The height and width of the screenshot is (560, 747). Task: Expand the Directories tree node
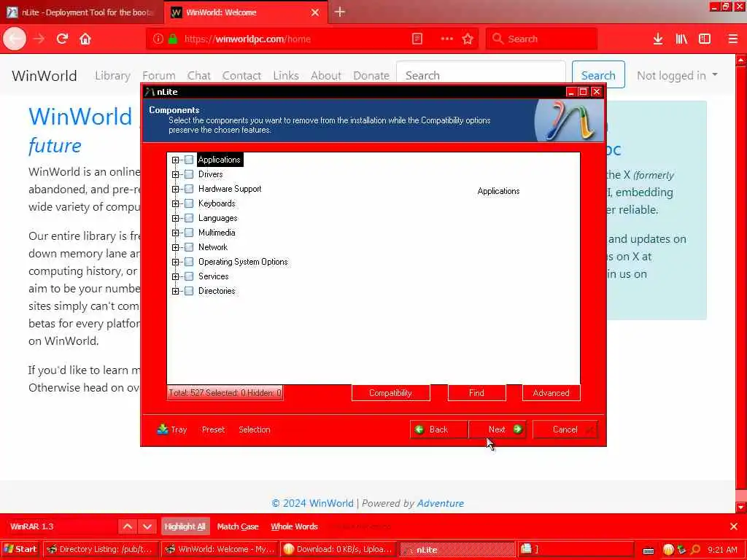coord(175,291)
